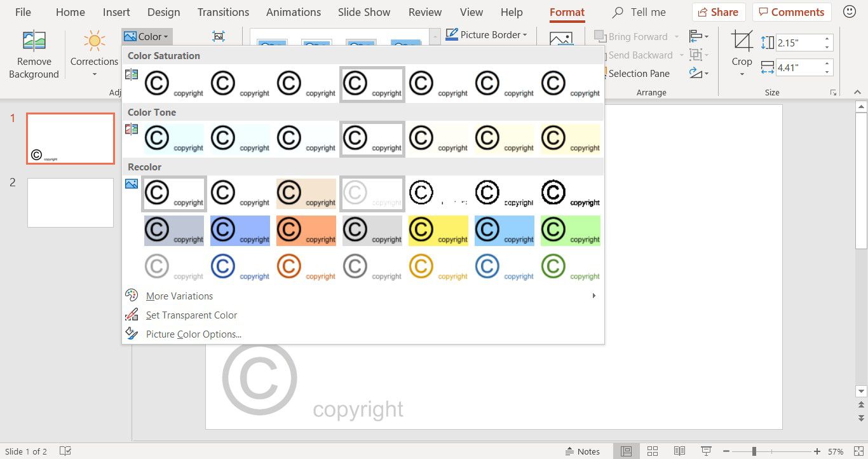The image size is (868, 459).
Task: Select the light blue outline recolor swatch
Action: tap(505, 267)
